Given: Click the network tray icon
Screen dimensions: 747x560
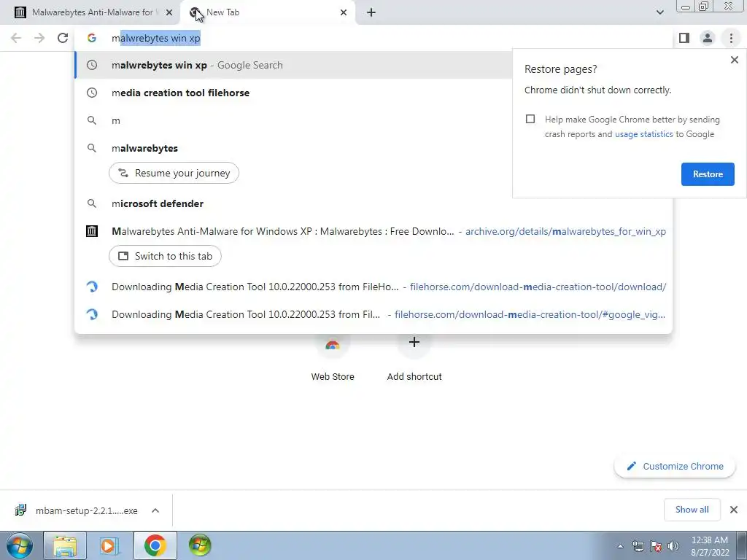Looking at the screenshot, I should [638, 547].
